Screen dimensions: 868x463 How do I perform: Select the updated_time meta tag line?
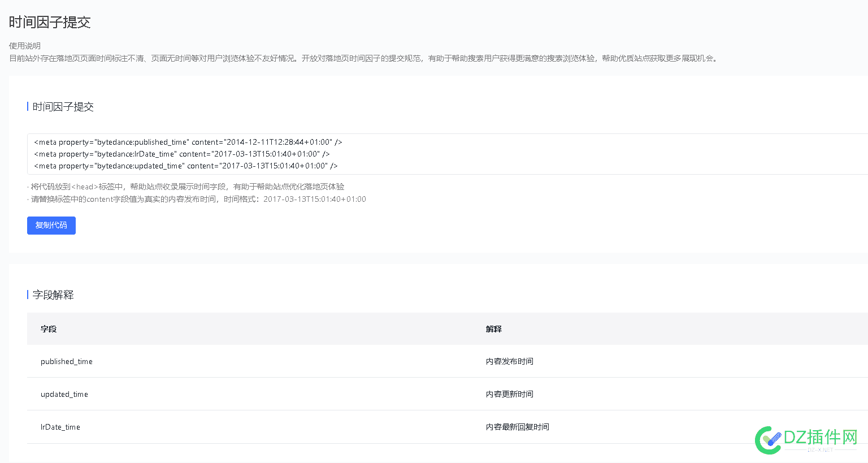pyautogui.click(x=186, y=166)
